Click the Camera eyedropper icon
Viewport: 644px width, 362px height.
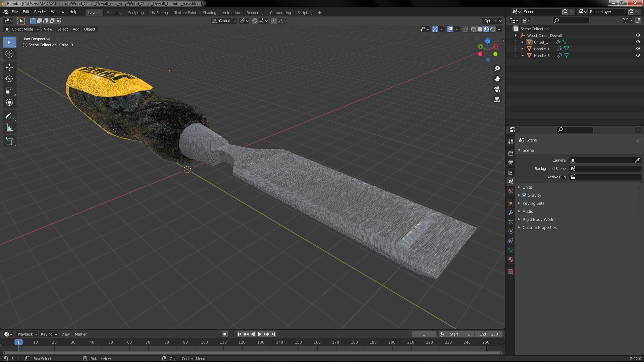coord(637,160)
